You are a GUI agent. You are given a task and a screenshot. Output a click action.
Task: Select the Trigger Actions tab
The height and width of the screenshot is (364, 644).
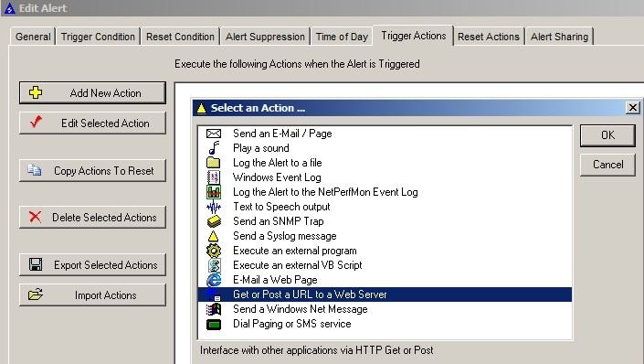pos(413,36)
